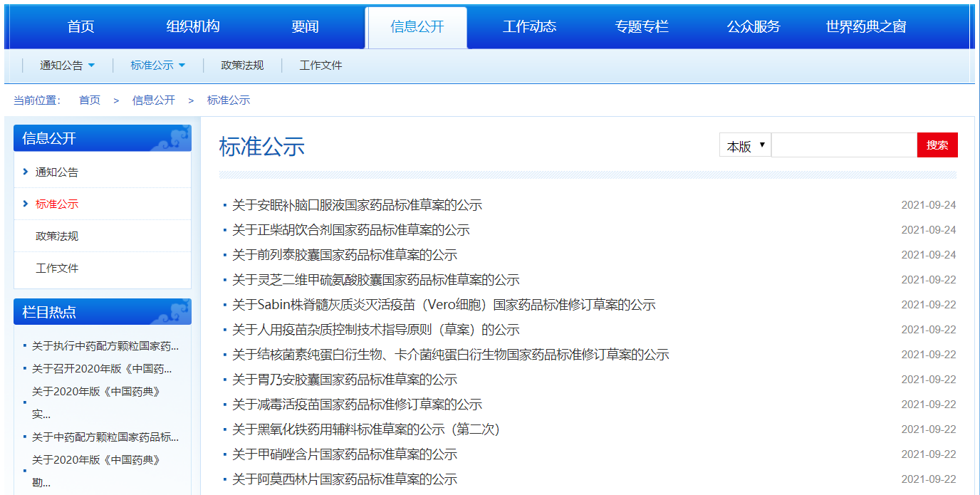Select 政策法规 in the sub-navigation bar
Screen dimensions: 980x495
tap(242, 66)
